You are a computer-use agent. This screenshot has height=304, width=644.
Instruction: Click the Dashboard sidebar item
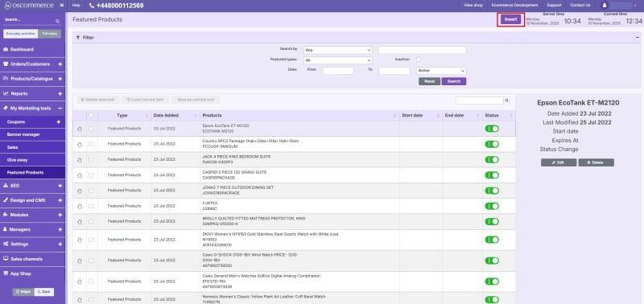32,49
